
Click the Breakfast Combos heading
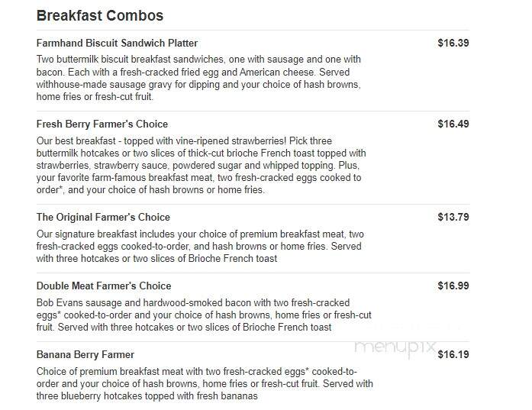100,15
